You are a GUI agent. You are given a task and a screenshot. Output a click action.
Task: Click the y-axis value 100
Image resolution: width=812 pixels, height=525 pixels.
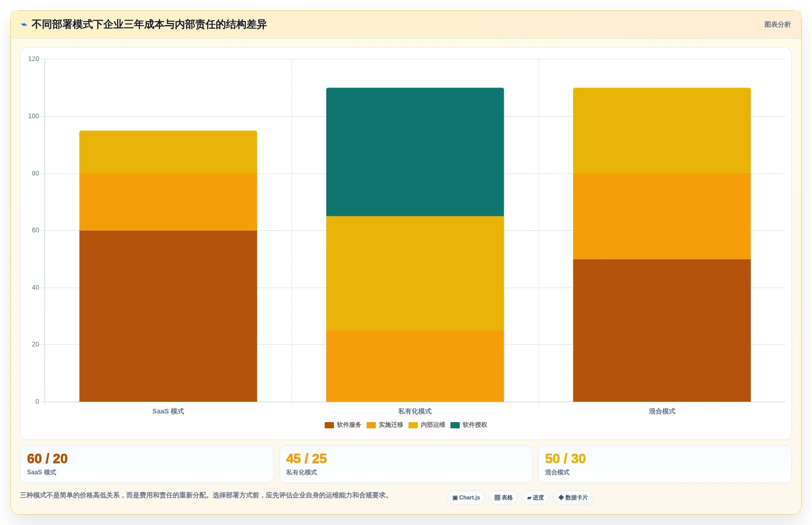tap(34, 116)
